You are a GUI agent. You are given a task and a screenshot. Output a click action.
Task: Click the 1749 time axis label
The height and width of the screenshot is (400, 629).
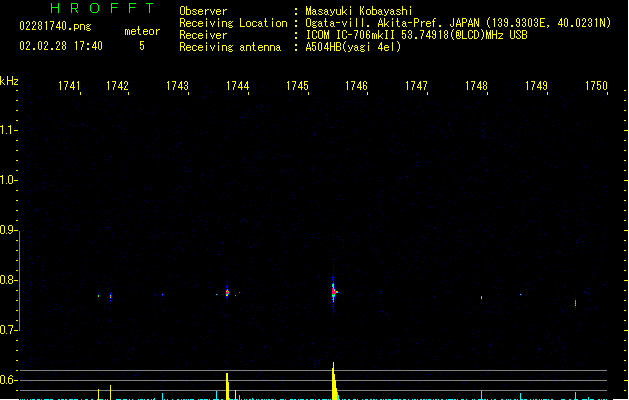click(x=536, y=86)
